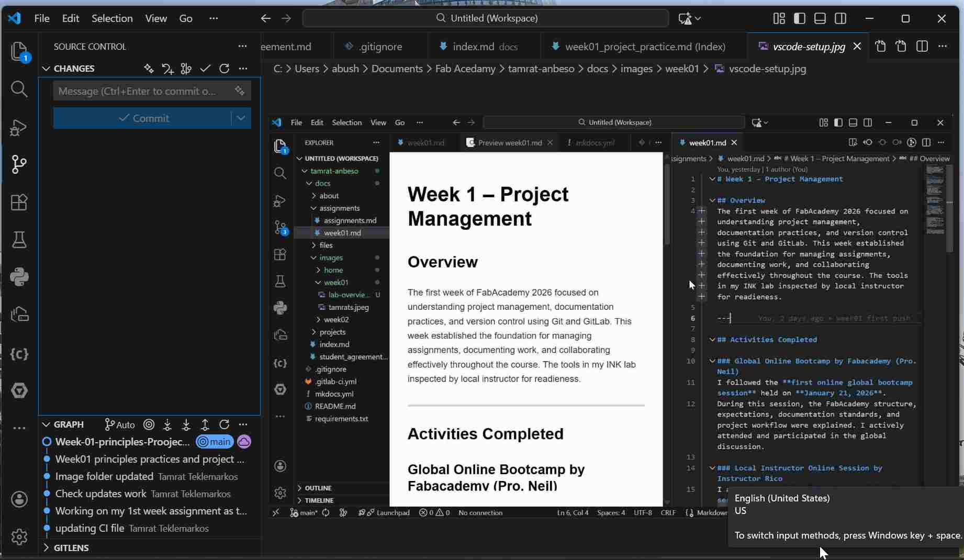
Task: Toggle the secondary side bar
Action: coord(840,18)
